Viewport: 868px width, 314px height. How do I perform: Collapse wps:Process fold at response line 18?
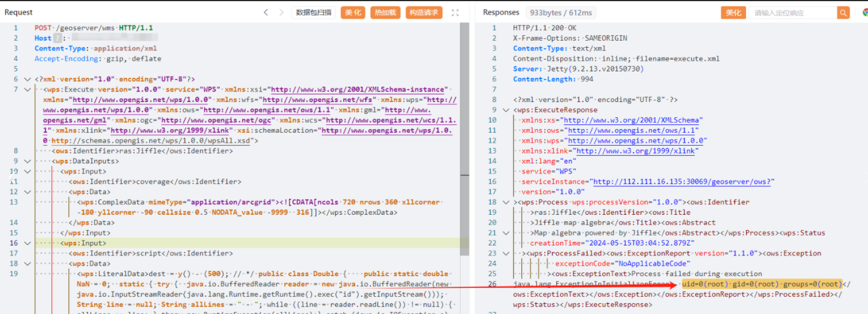point(506,202)
